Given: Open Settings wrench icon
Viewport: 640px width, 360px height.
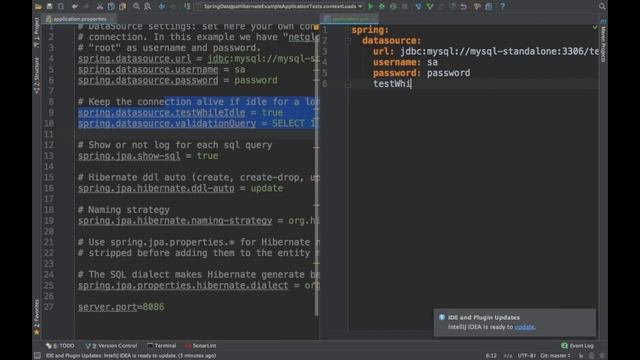Looking at the screenshot, I should [477, 7].
